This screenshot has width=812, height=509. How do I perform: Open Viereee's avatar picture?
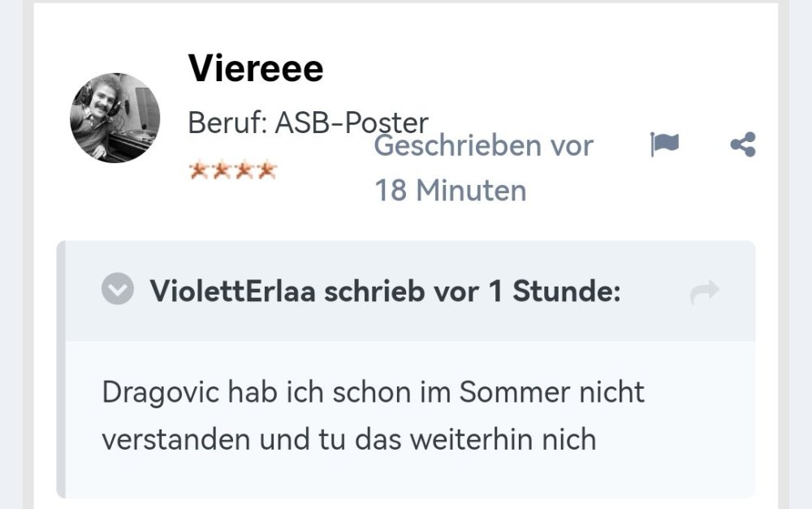tap(114, 119)
